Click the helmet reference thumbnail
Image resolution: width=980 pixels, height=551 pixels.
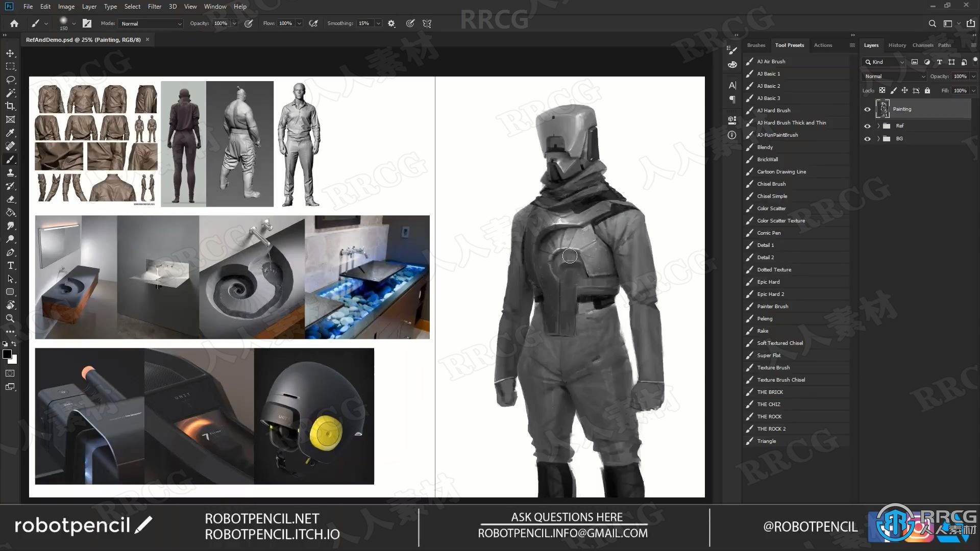coord(314,415)
